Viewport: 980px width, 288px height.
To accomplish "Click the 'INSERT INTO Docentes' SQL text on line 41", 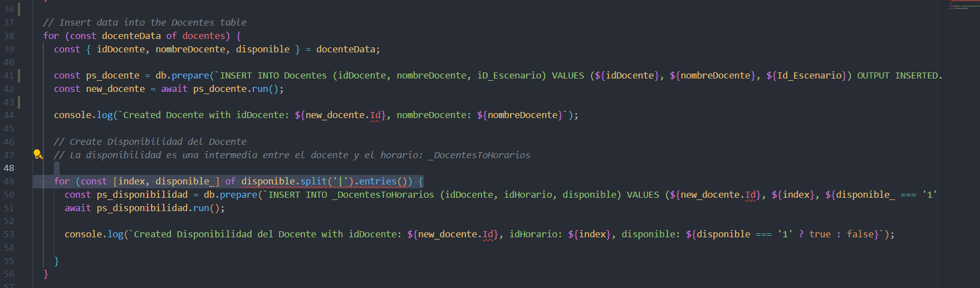I will (x=273, y=75).
